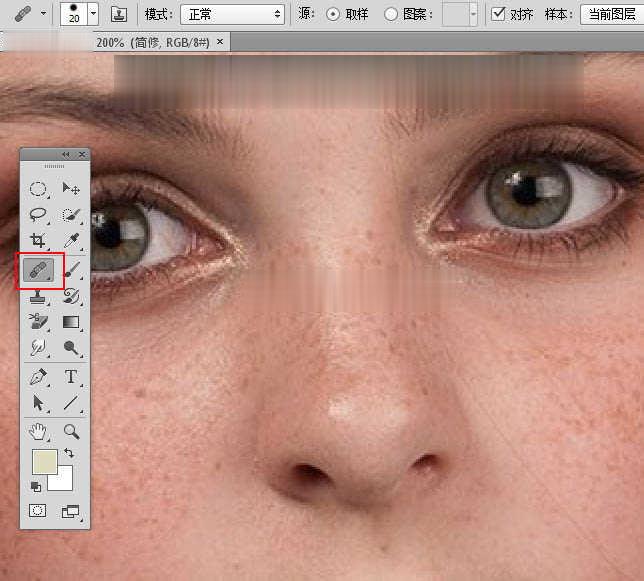Select the Gradient tool

[71, 322]
